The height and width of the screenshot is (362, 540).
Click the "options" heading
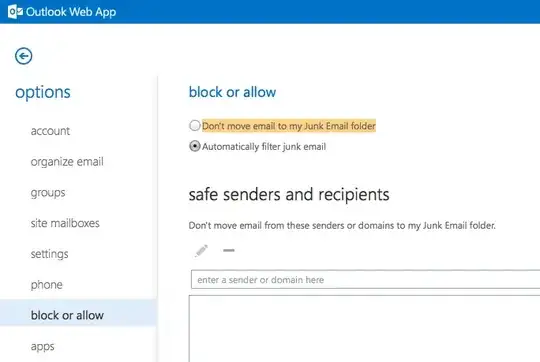click(x=43, y=92)
